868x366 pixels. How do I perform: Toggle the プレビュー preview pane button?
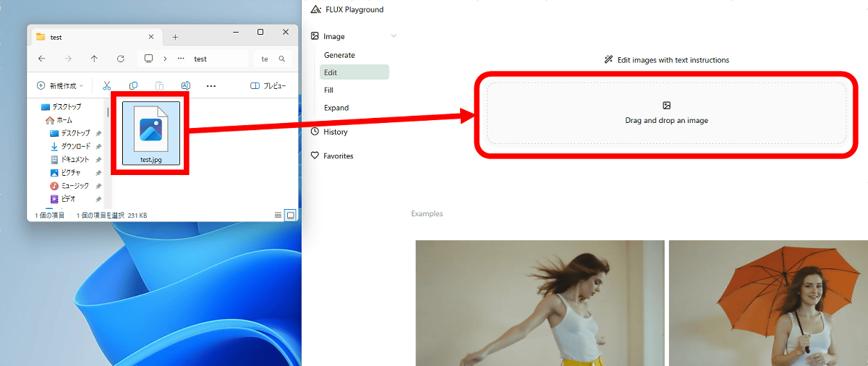click(x=268, y=85)
